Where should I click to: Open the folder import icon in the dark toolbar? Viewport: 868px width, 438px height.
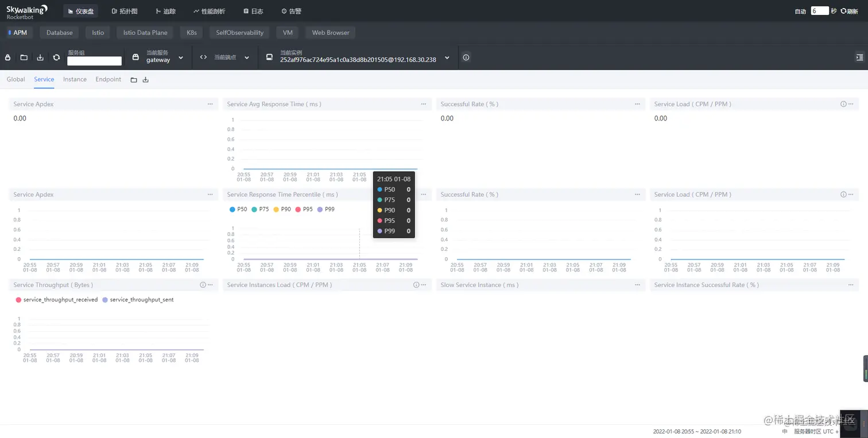pyautogui.click(x=24, y=57)
